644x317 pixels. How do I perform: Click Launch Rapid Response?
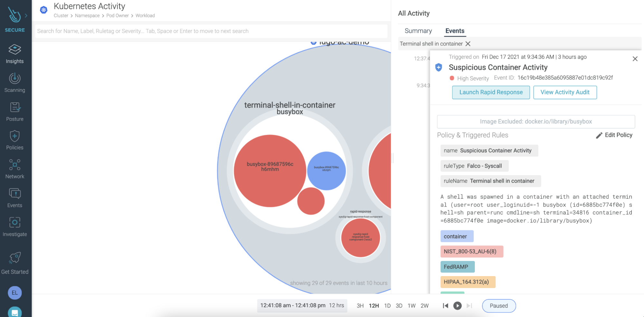(491, 92)
